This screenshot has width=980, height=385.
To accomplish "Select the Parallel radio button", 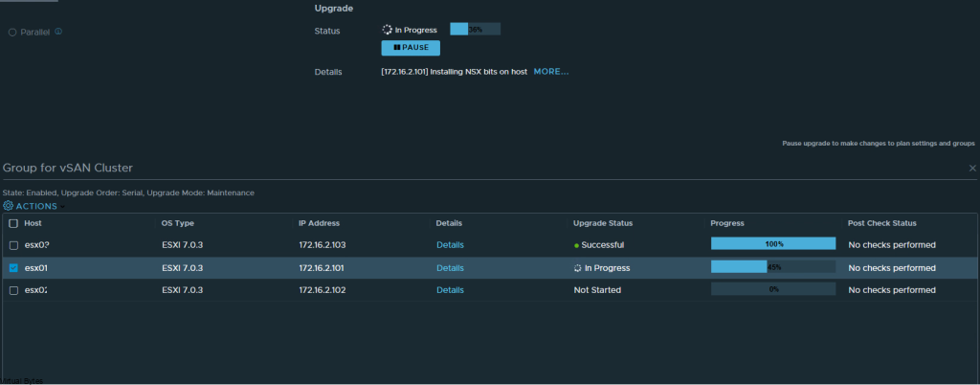I will 12,32.
